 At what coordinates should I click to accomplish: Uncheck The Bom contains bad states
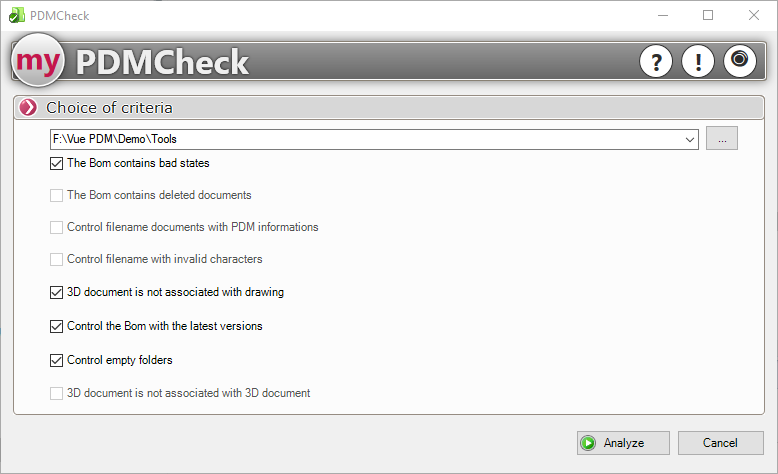point(56,163)
